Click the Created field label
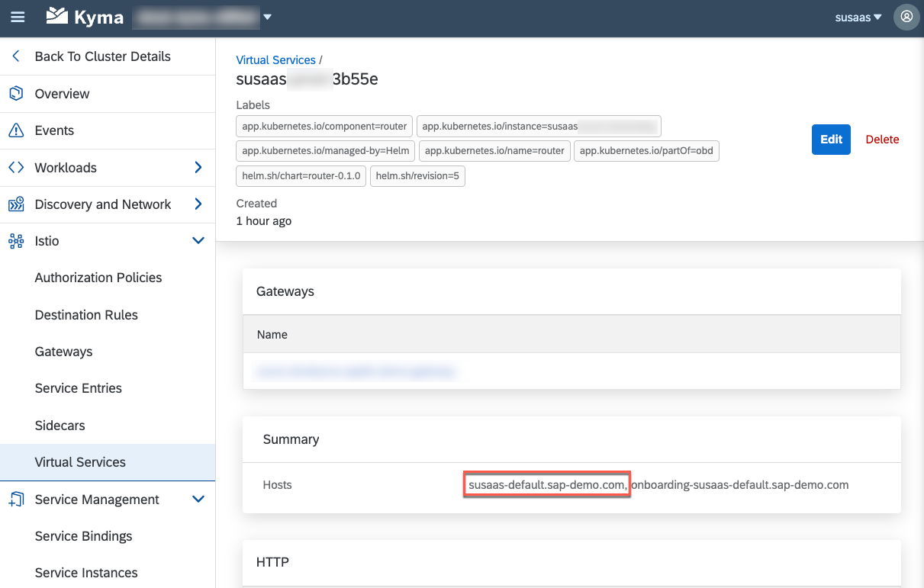Viewport: 924px width, 588px height. tap(256, 204)
